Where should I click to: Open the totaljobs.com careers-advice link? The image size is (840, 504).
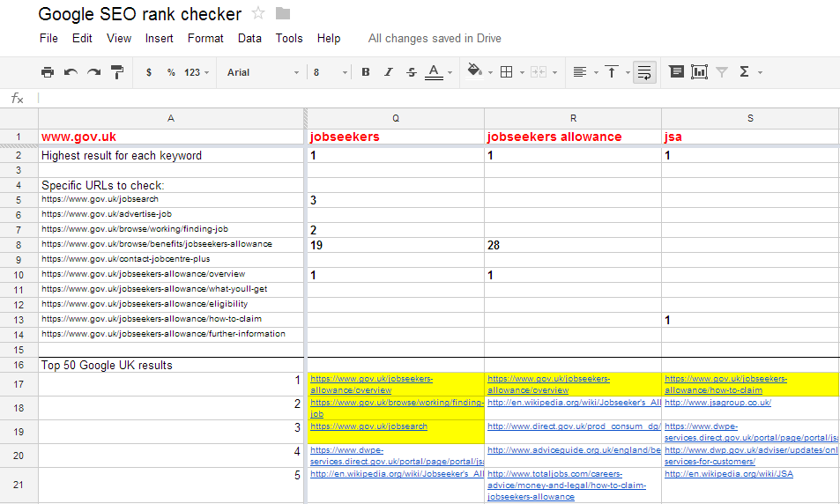coord(567,485)
